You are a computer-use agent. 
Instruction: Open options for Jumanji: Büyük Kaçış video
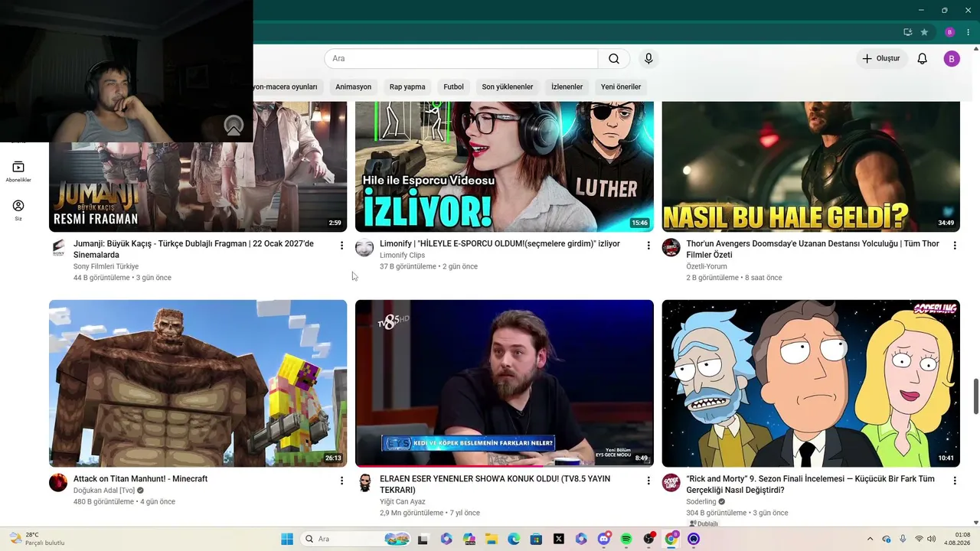[x=341, y=246]
